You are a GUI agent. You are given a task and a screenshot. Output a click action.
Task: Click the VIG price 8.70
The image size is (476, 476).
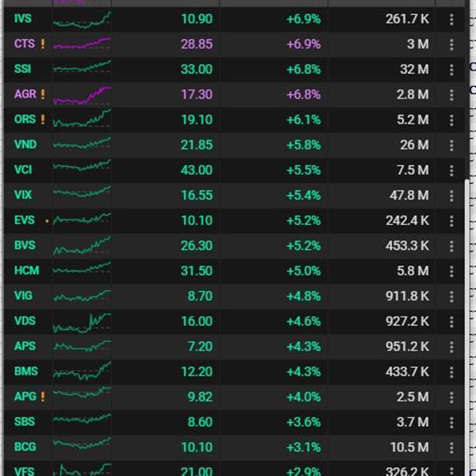tap(200, 296)
